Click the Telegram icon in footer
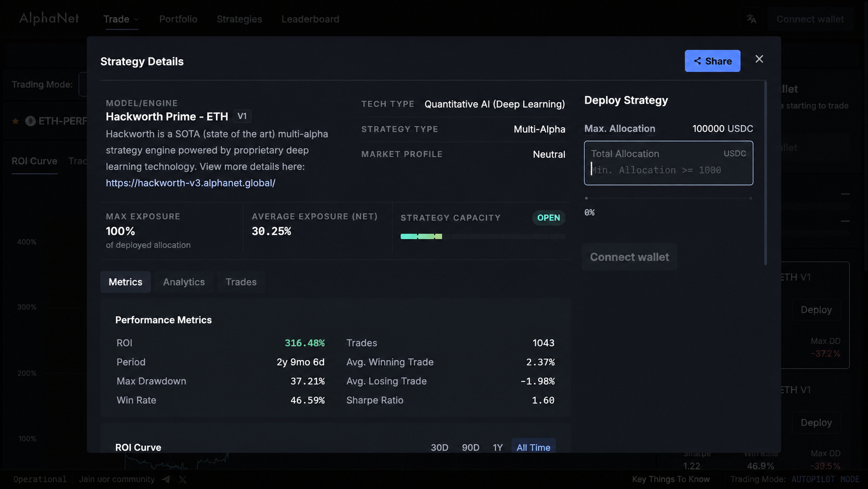Image resolution: width=868 pixels, height=489 pixels. pos(166,479)
